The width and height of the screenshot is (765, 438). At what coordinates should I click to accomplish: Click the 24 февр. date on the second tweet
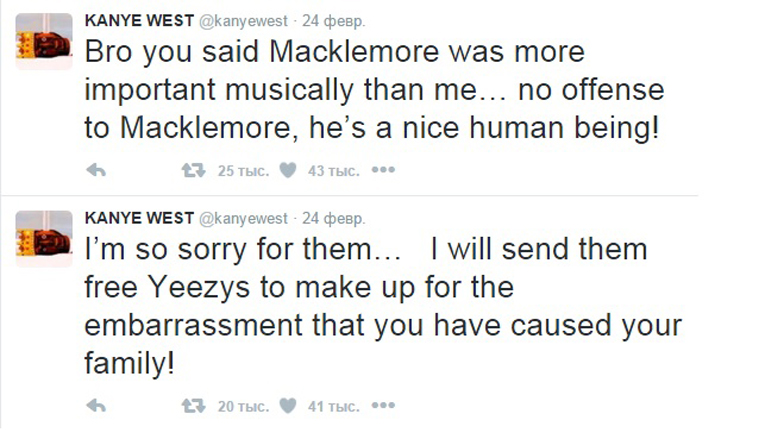point(334,218)
